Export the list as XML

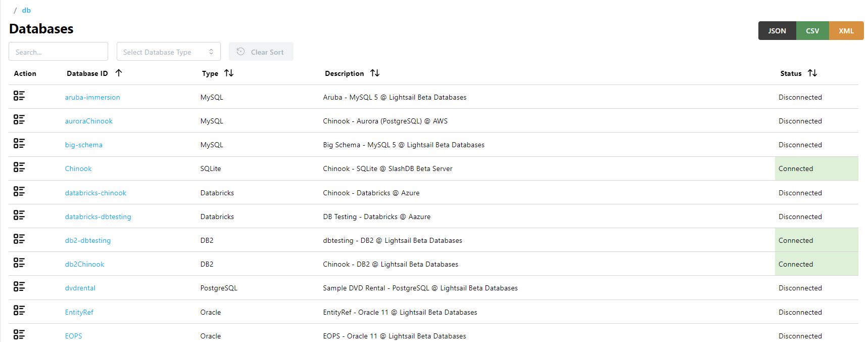(846, 31)
